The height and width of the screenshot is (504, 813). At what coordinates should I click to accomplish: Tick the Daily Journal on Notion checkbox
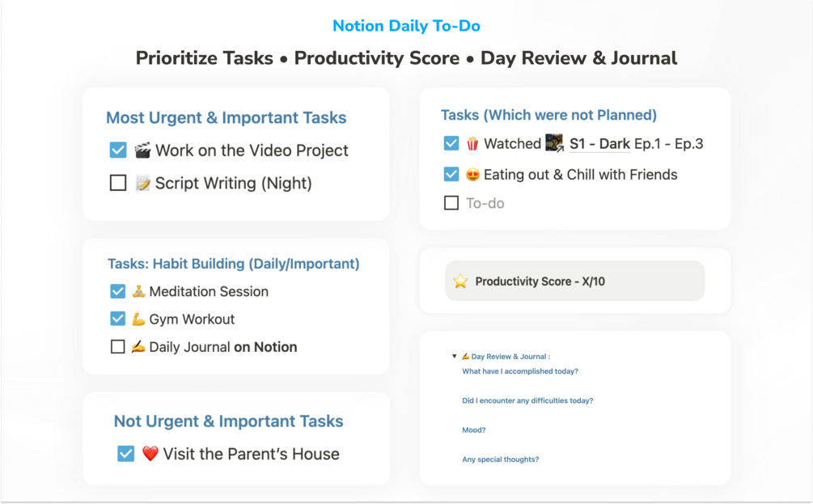pyautogui.click(x=118, y=347)
